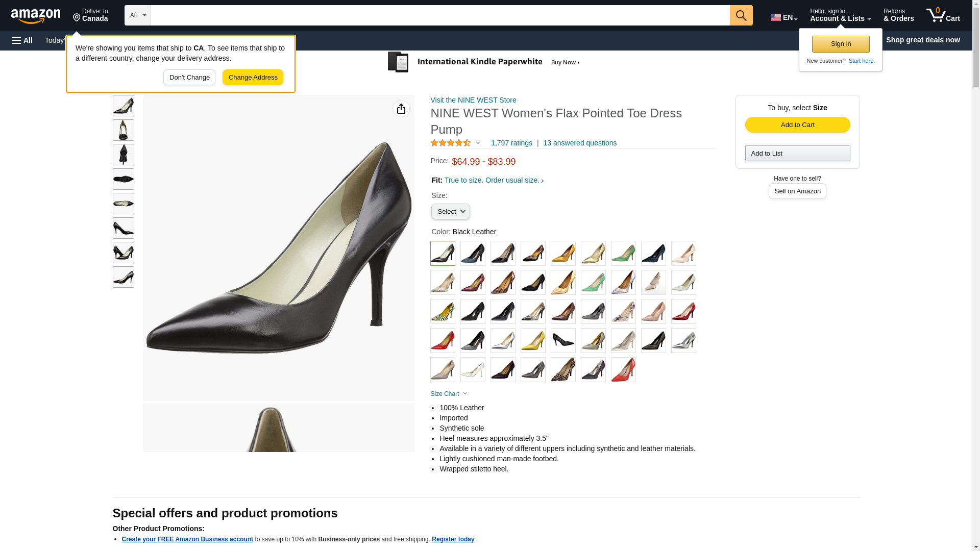Click the search magnifier button
This screenshot has height=551, width=980.
tap(741, 15)
